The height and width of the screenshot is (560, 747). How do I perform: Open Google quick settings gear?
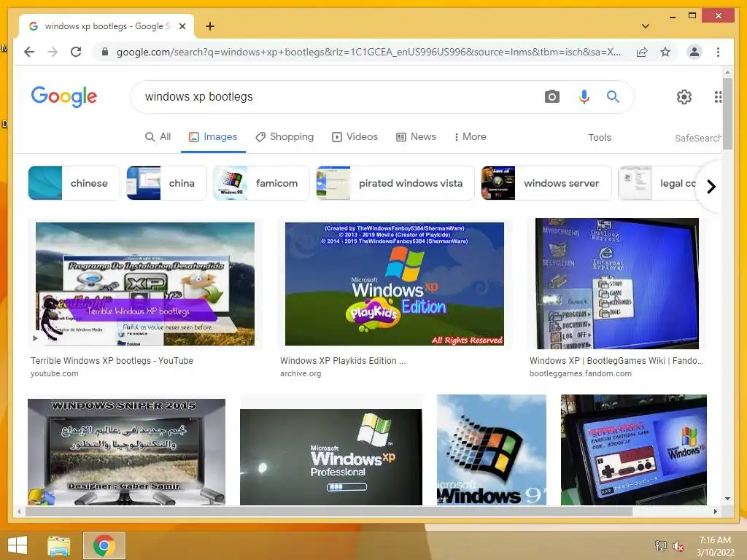coord(684,97)
